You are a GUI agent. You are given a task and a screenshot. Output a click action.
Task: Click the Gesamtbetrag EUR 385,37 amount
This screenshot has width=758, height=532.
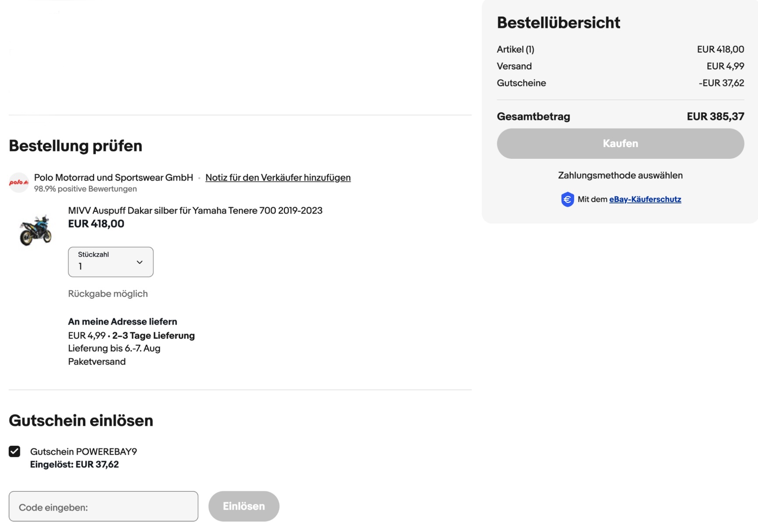point(715,116)
